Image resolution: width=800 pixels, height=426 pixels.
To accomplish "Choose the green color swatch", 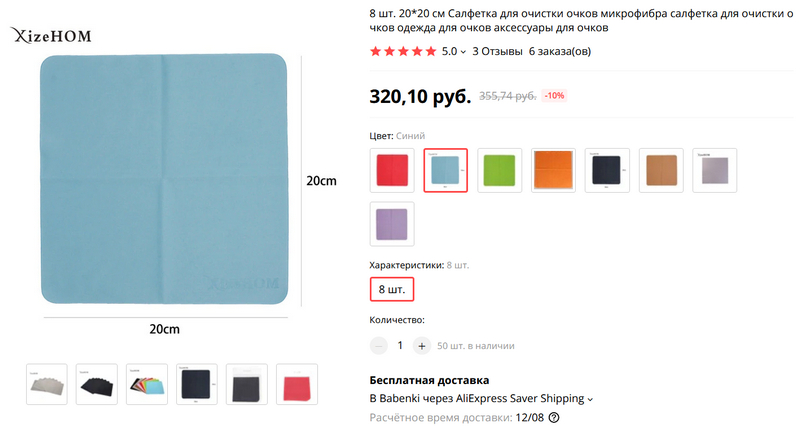I will pyautogui.click(x=499, y=170).
